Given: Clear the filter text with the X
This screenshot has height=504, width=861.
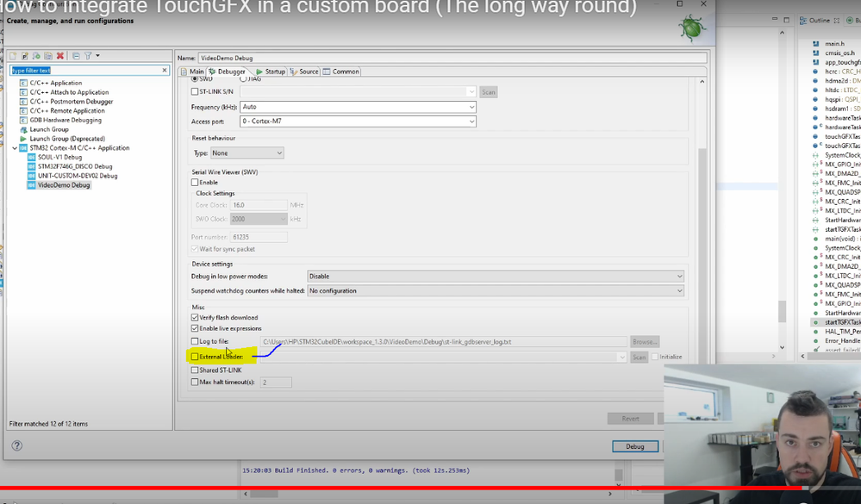Looking at the screenshot, I should pyautogui.click(x=164, y=71).
